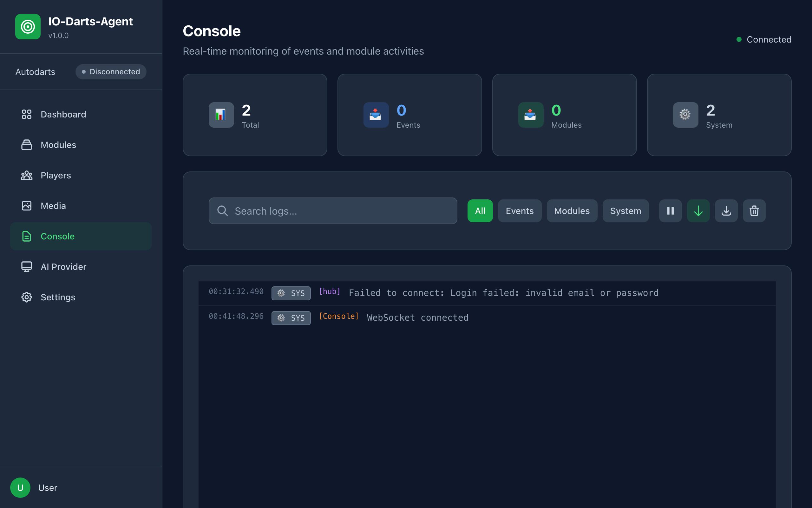812x508 pixels.
Task: Click the System gear stat icon
Action: point(685,115)
